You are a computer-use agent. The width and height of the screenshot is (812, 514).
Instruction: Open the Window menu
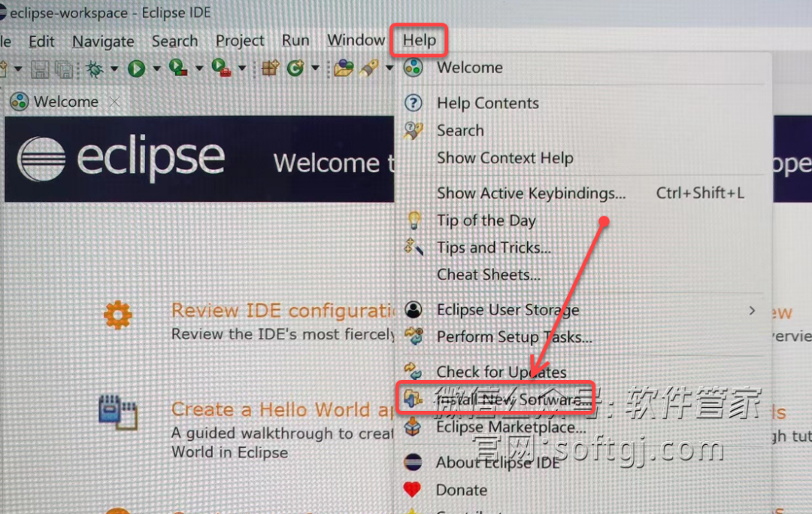[356, 40]
